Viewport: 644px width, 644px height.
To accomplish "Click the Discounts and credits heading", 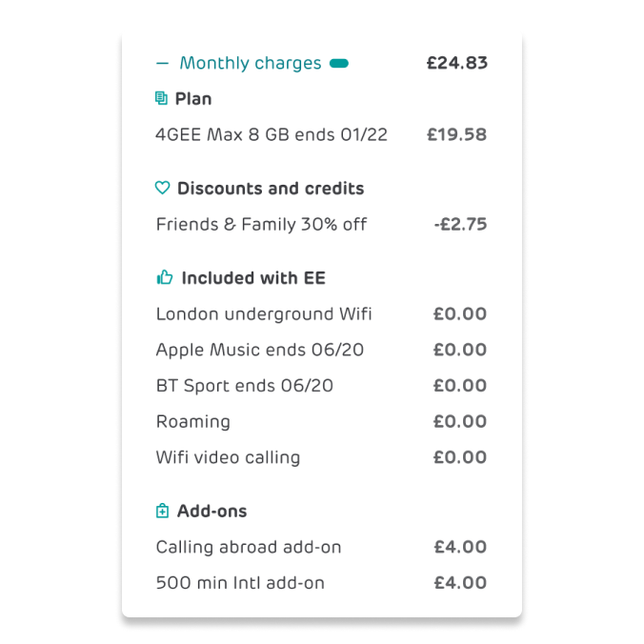I will click(x=271, y=189).
